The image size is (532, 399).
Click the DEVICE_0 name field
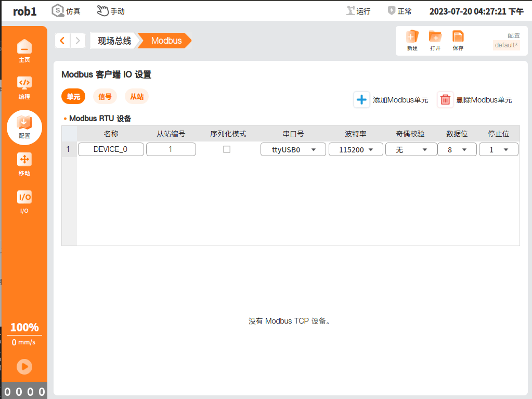click(x=111, y=149)
